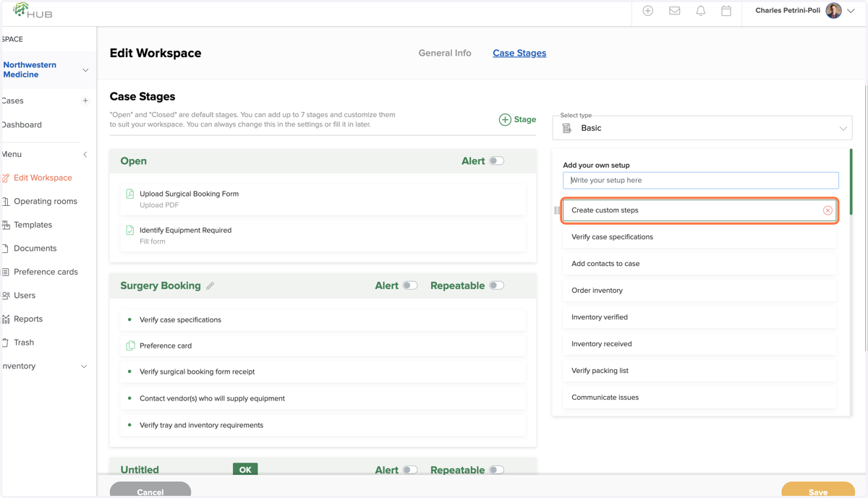This screenshot has width=868, height=498.
Task: Click the drag handle beside Create custom steps
Action: click(557, 210)
